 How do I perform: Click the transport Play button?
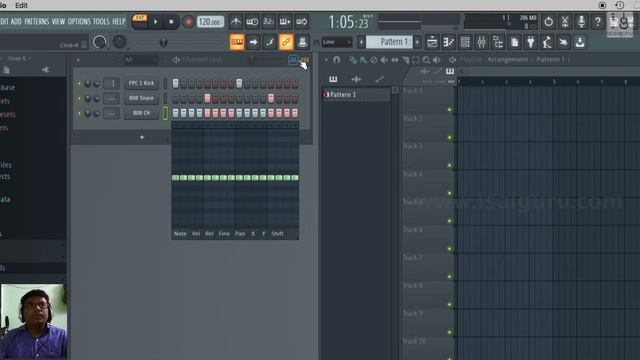point(156,22)
